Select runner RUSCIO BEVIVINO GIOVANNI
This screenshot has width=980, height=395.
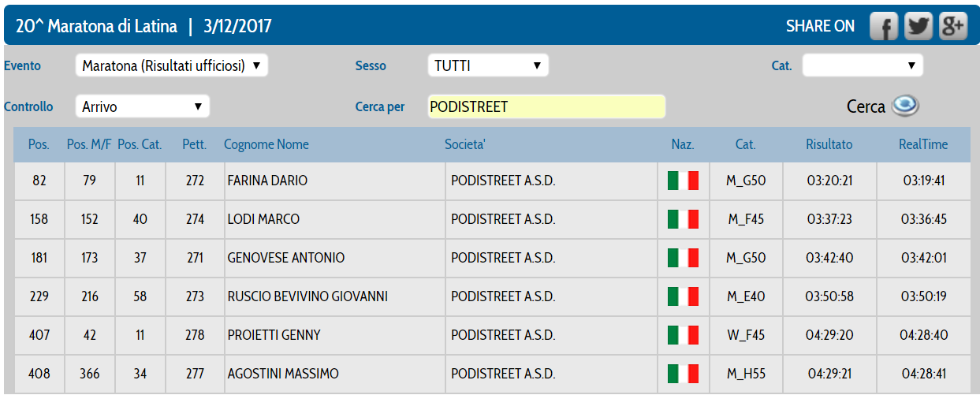click(307, 296)
